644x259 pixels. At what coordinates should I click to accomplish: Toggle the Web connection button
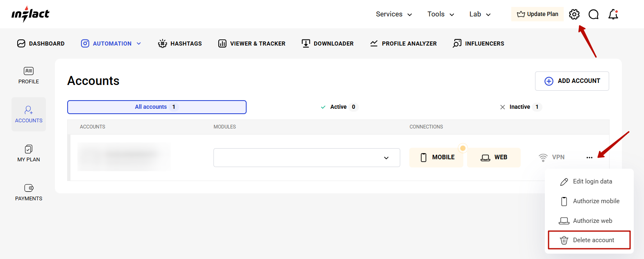(x=494, y=158)
